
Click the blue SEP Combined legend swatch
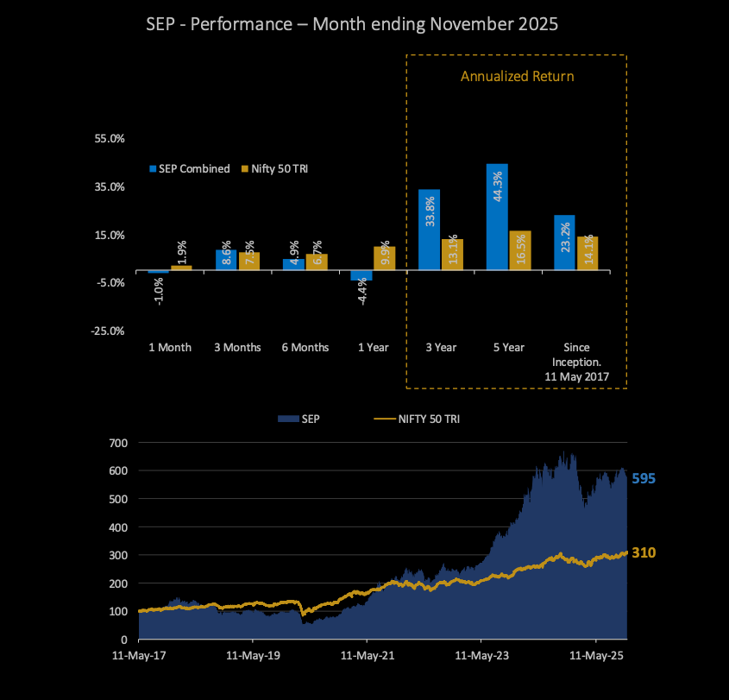tap(154, 169)
